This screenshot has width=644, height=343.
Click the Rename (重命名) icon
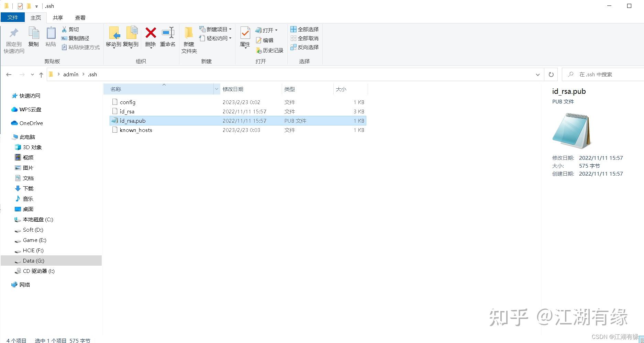click(168, 33)
